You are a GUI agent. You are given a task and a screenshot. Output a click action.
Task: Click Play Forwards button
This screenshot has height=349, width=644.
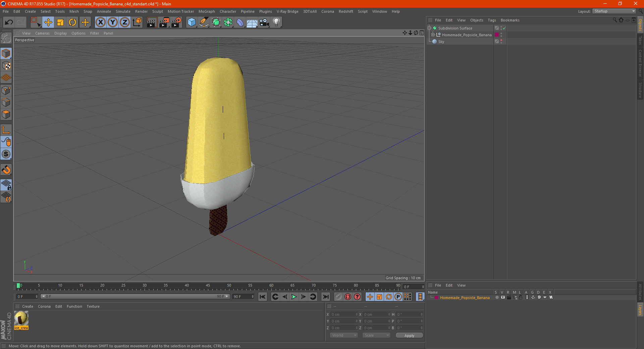[x=294, y=297]
